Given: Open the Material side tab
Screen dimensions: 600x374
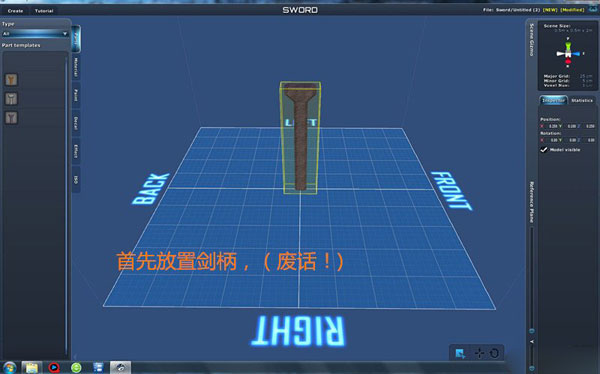Looking at the screenshot, I should pyautogui.click(x=76, y=67).
